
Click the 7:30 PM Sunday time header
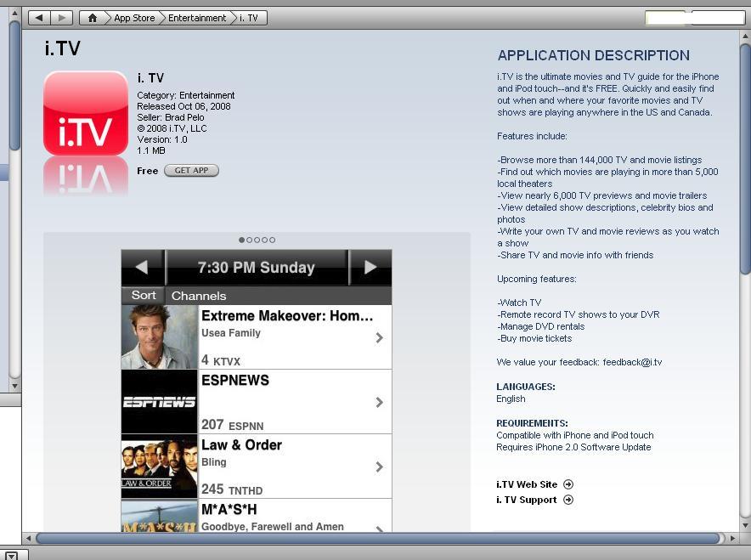(x=257, y=268)
